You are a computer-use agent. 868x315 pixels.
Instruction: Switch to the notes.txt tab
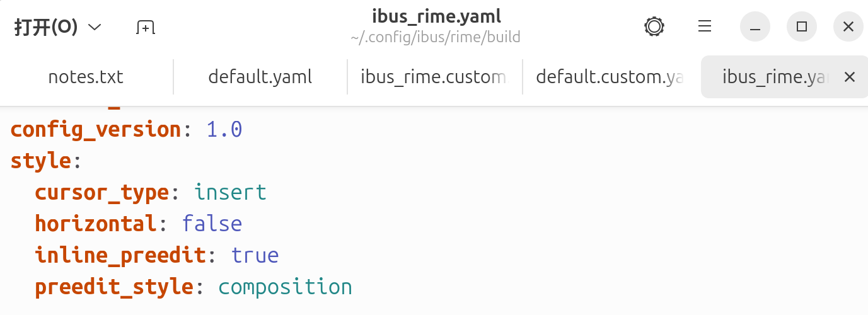(86, 77)
